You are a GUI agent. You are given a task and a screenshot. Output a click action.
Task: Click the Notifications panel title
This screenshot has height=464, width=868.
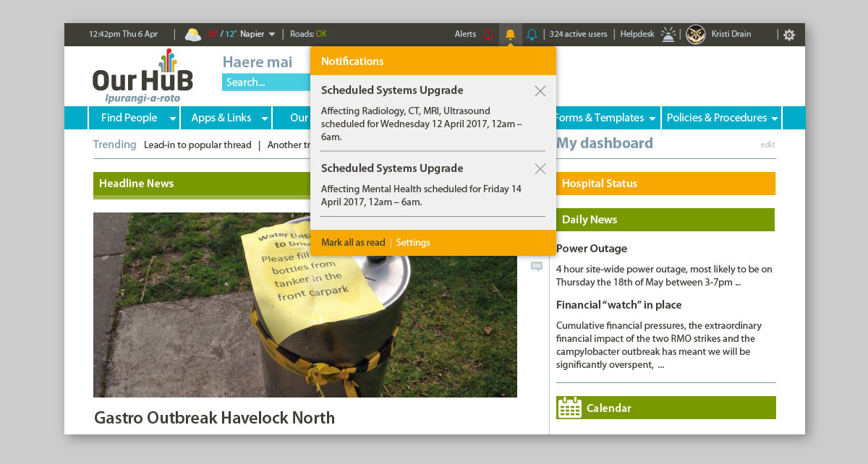[352, 61]
